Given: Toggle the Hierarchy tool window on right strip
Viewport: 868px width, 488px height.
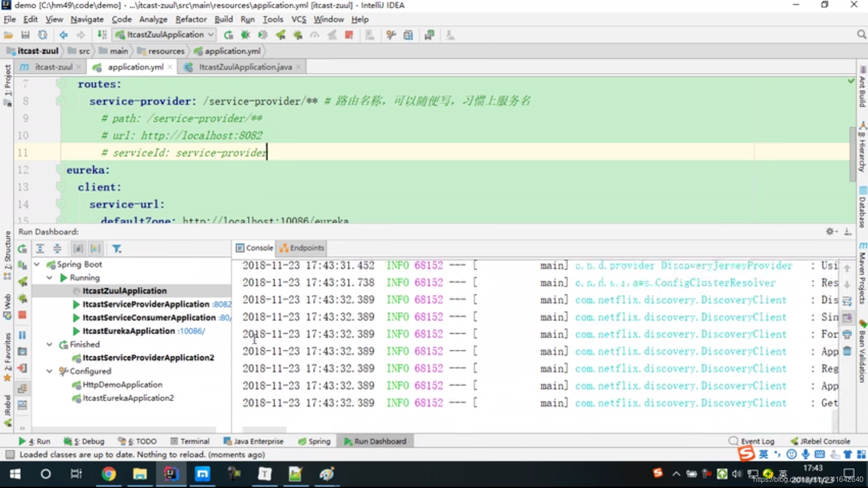Looking at the screenshot, I should click(863, 147).
